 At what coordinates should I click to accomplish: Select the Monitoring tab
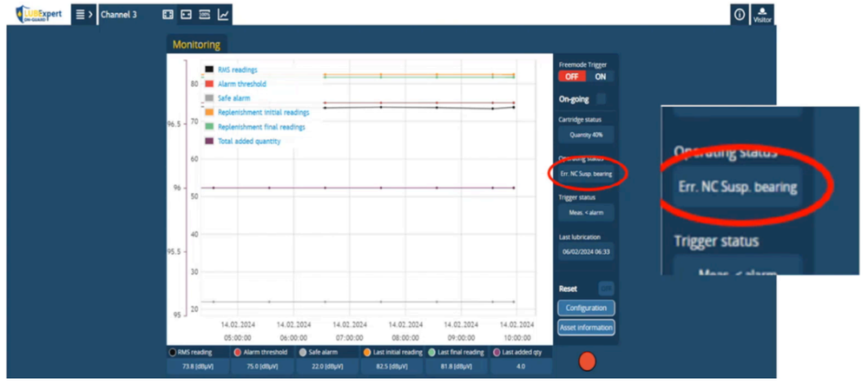pos(196,44)
